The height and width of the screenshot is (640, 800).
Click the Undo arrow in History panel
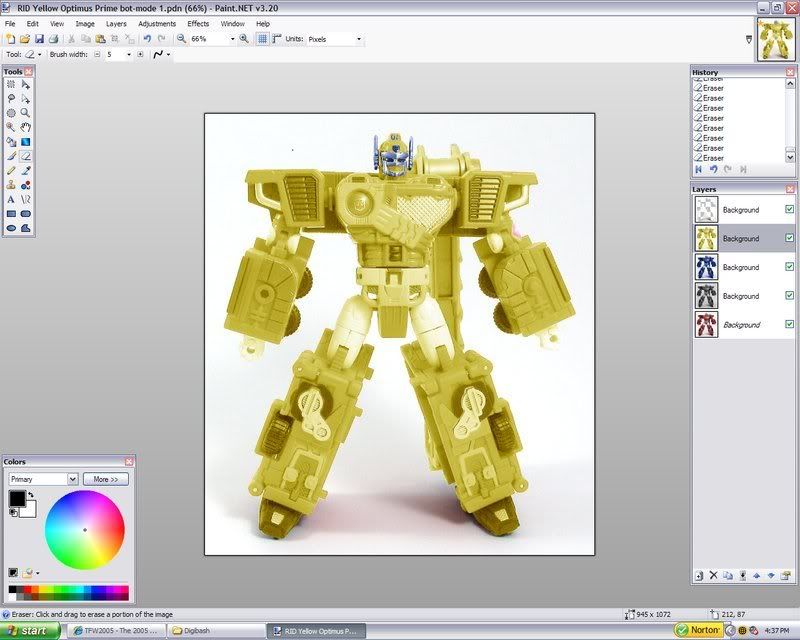click(x=713, y=169)
